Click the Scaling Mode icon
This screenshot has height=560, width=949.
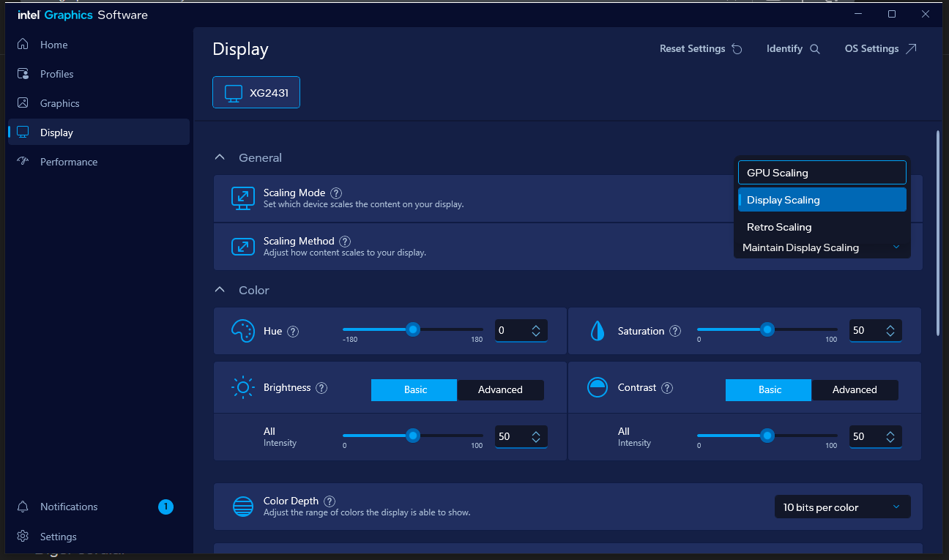click(x=242, y=198)
